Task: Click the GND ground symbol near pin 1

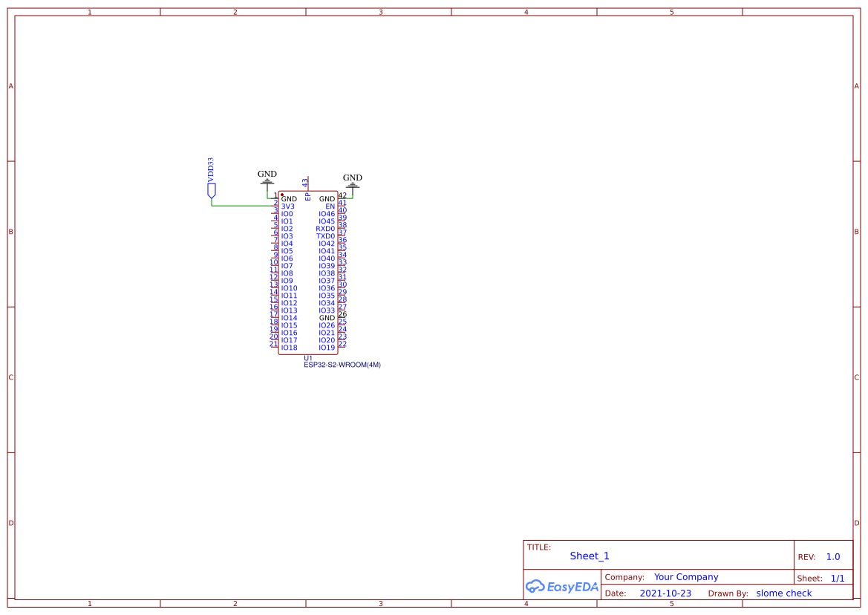Action: pyautogui.click(x=266, y=180)
